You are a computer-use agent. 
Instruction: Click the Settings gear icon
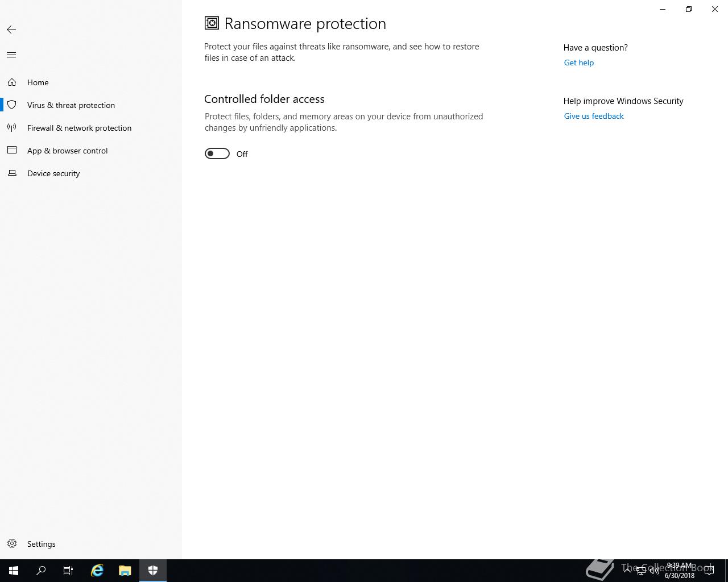[x=12, y=544]
